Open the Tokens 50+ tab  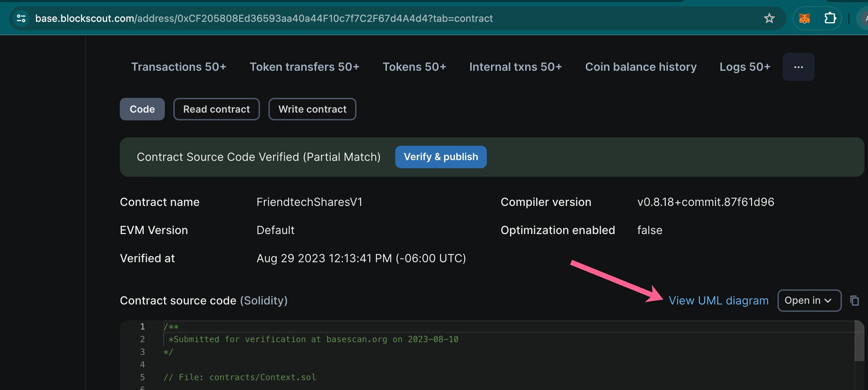414,67
